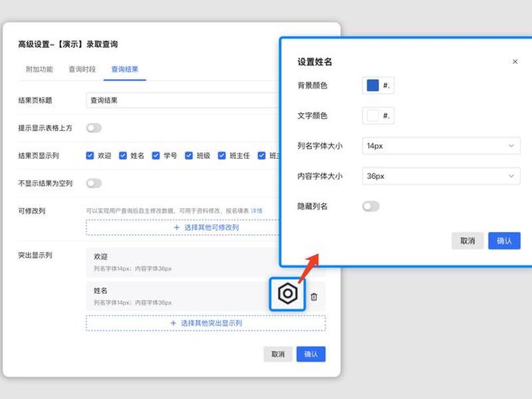This screenshot has width=532, height=399.
Task: Pick the blue 背景颜色 swatch
Action: (x=372, y=85)
